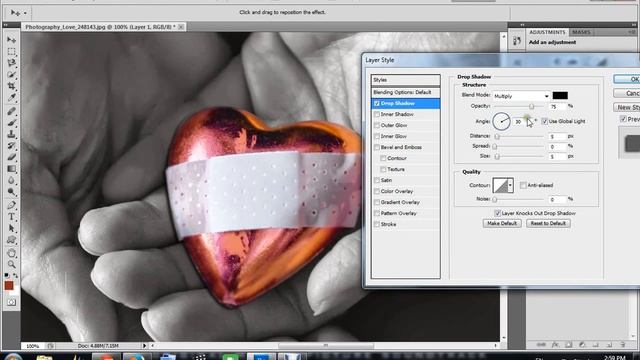Screen dimensions: 640x360
Task: Click the New Style button
Action: point(627,107)
